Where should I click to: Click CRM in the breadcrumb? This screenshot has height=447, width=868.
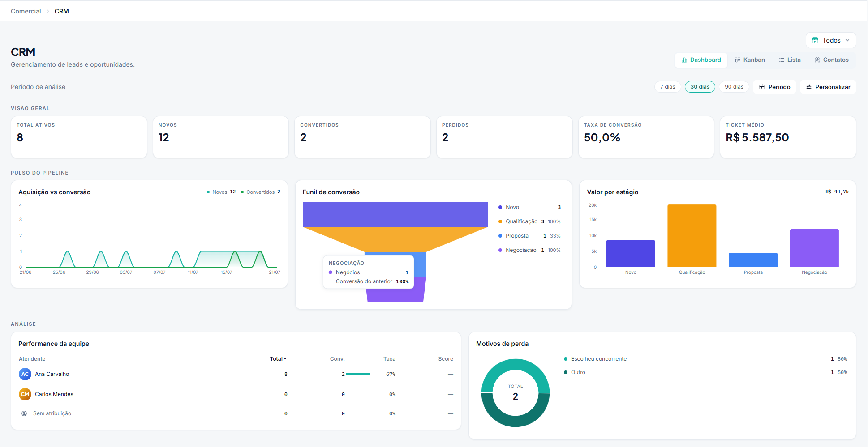(62, 11)
